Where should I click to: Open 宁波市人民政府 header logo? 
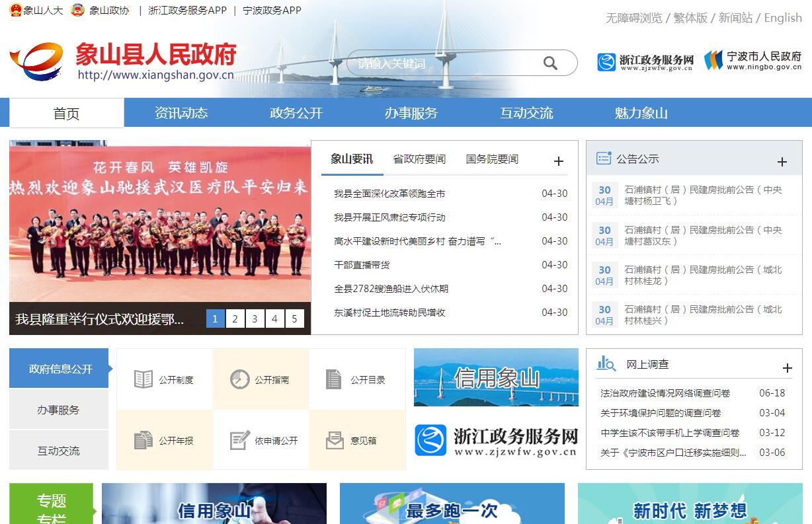point(752,60)
